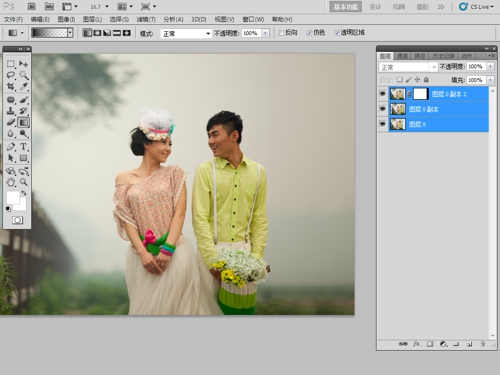Open options bar opacity slider arrow
500x375 pixels.
pyautogui.click(x=266, y=33)
